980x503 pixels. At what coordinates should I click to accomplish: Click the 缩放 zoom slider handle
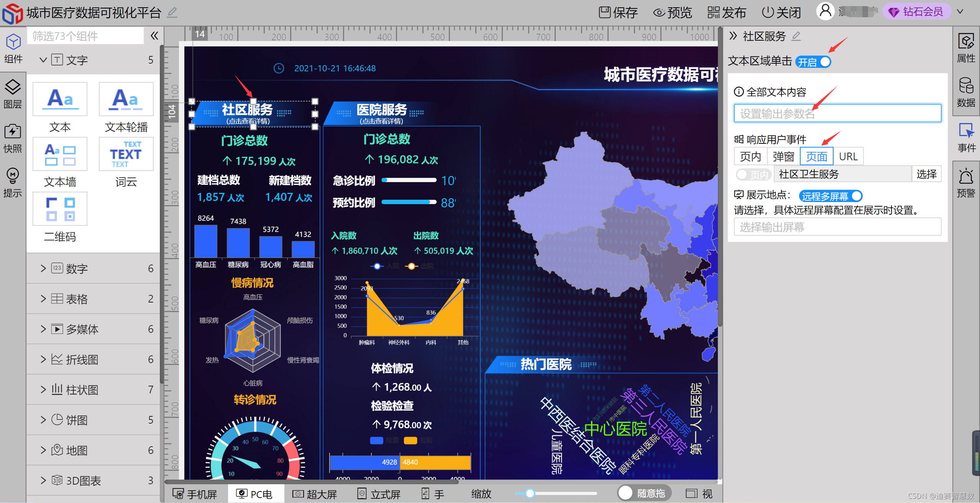(530, 493)
